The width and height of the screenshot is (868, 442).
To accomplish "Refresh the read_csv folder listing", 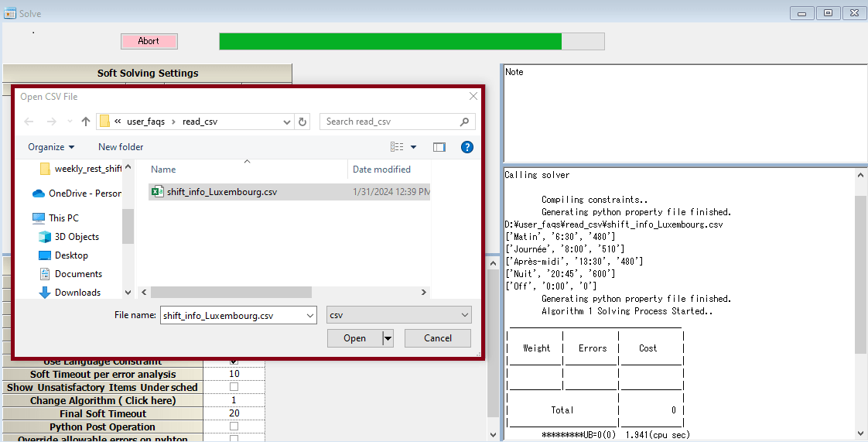I will click(x=302, y=122).
